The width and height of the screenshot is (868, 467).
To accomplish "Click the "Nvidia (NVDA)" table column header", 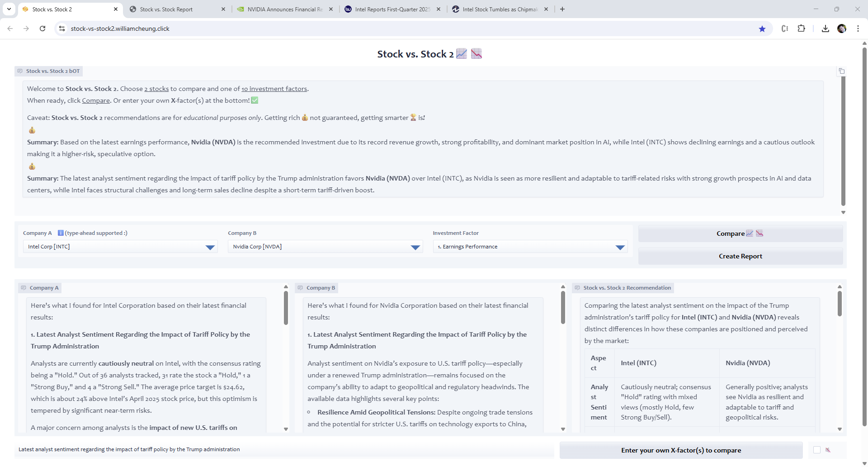I will point(748,363).
